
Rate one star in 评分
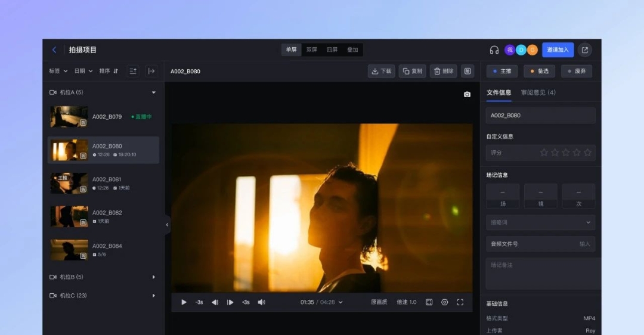coord(544,153)
